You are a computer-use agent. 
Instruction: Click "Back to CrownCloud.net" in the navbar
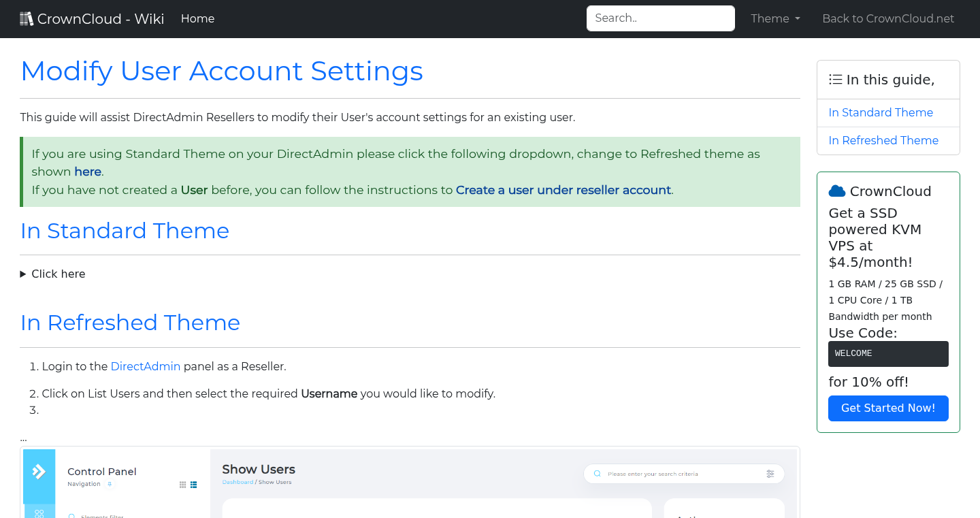pos(888,18)
